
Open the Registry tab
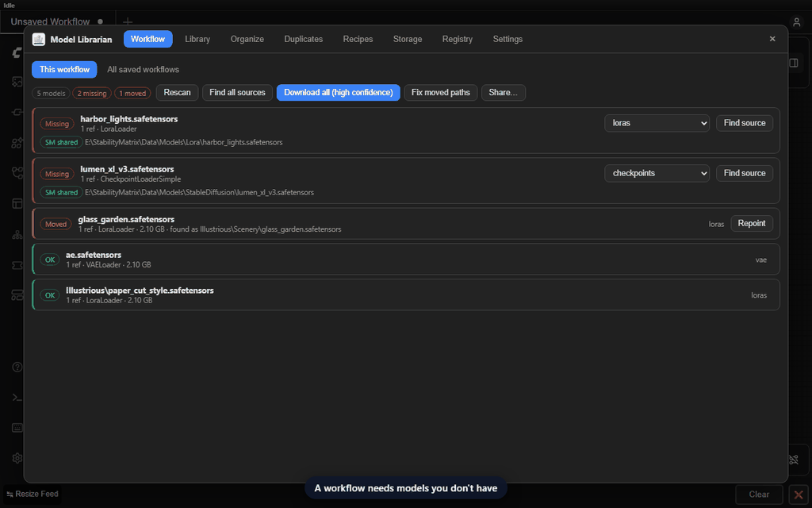click(x=458, y=39)
